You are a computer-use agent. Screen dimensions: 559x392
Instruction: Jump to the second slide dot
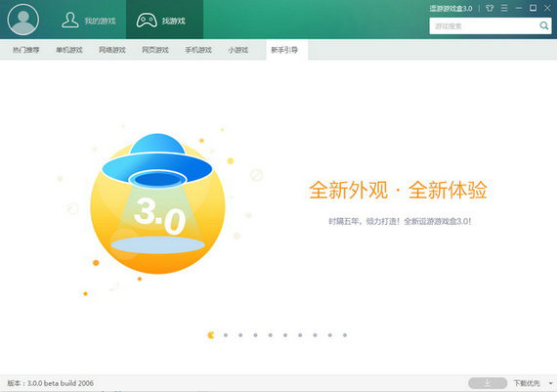[226, 335]
